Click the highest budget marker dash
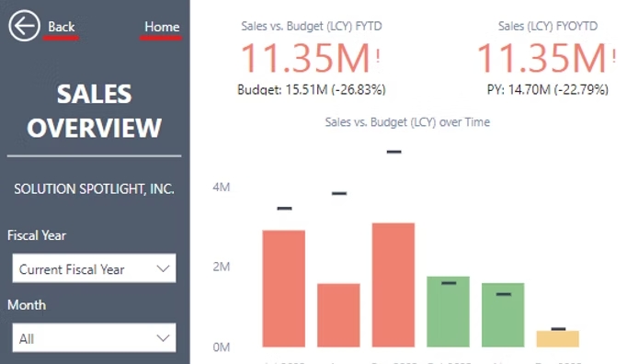The height and width of the screenshot is (364, 627). [393, 152]
